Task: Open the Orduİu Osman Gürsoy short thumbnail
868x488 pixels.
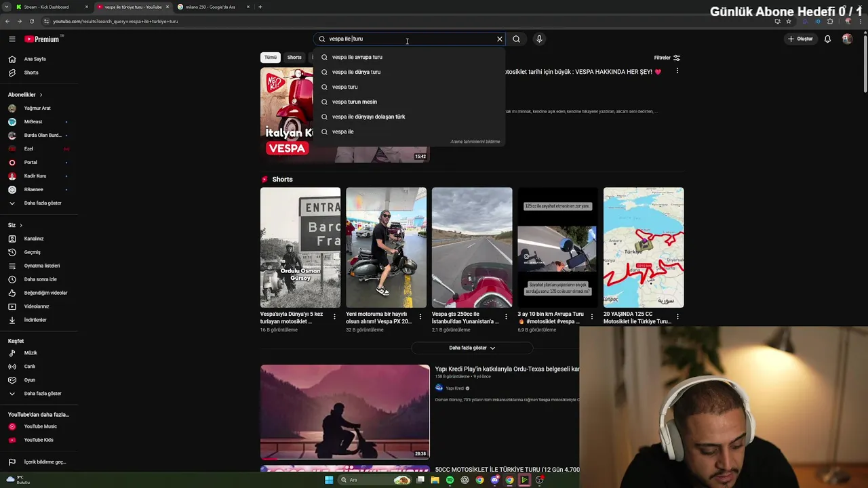Action: [300, 247]
